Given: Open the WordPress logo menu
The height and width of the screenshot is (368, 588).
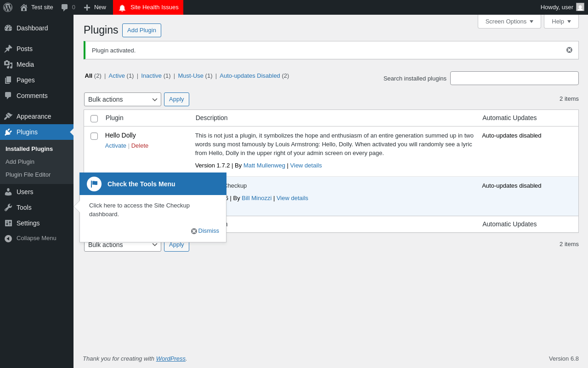Looking at the screenshot, I should pos(8,7).
